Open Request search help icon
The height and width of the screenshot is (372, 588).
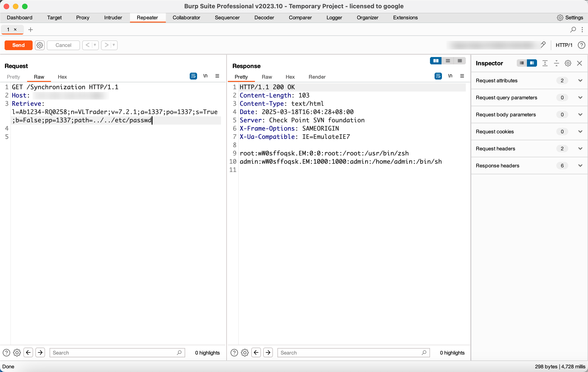tap(6, 353)
